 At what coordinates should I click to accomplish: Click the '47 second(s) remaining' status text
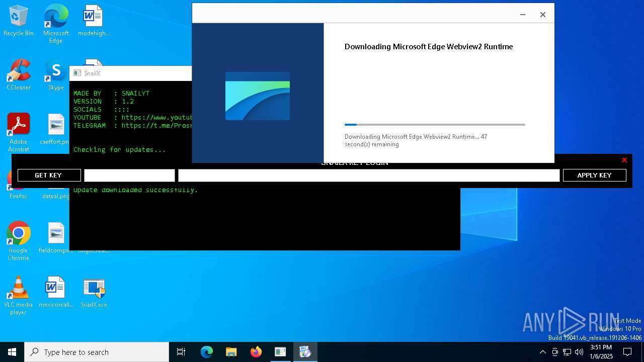pyautogui.click(x=416, y=140)
